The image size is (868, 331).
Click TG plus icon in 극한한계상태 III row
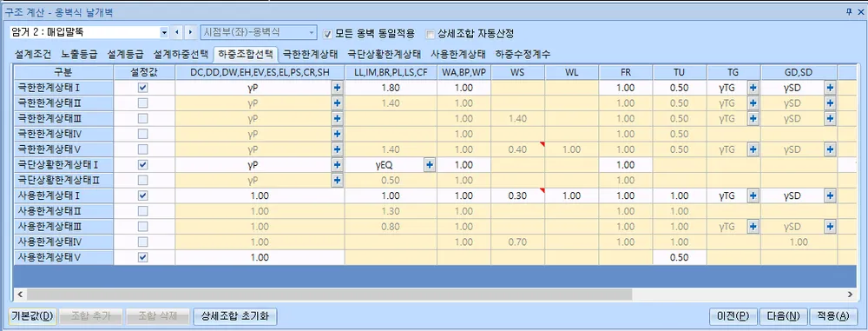(x=753, y=119)
